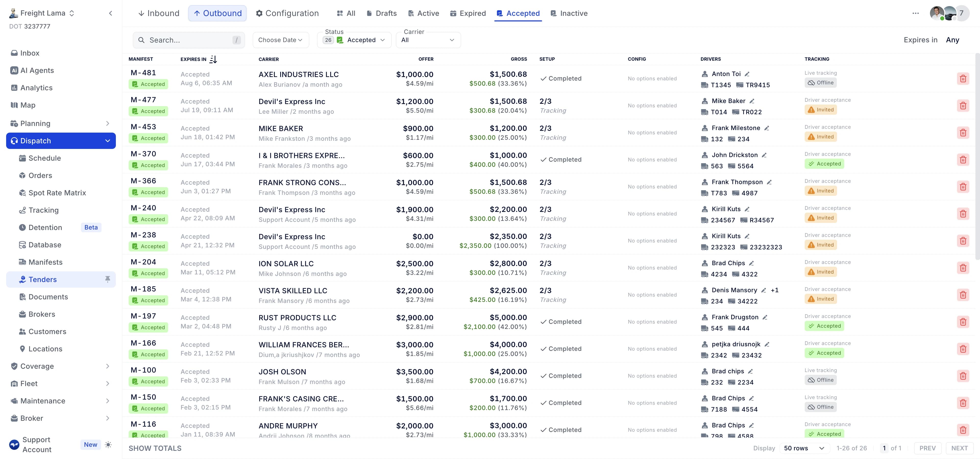The height and width of the screenshot is (459, 980).
Task: Open the more options ellipsis menu
Action: [915, 13]
